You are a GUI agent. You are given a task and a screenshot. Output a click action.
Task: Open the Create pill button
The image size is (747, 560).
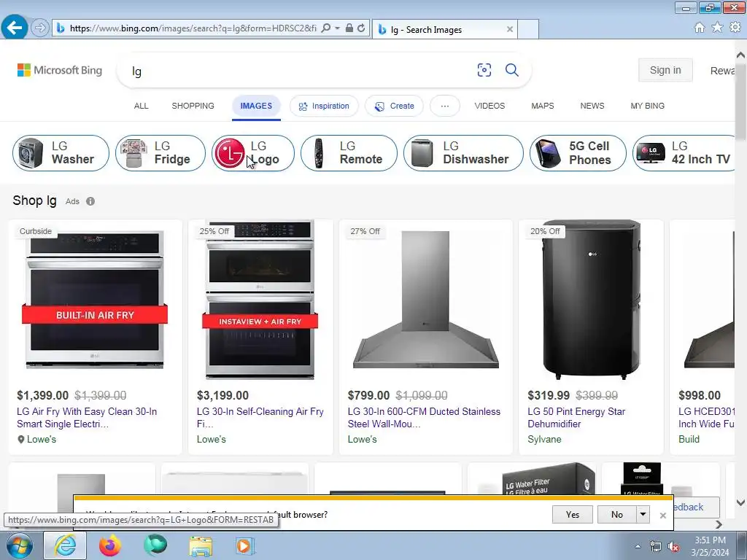point(394,106)
